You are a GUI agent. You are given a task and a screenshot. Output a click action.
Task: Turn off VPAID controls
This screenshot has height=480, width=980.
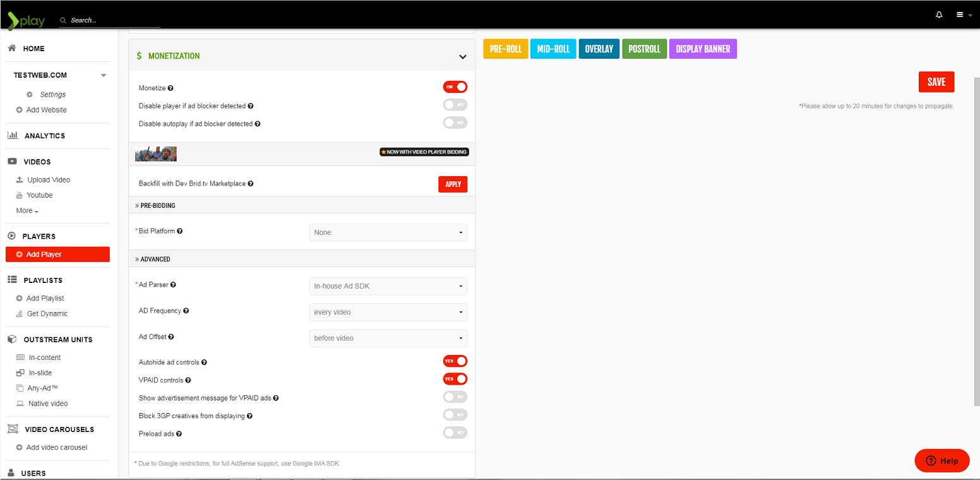click(x=455, y=378)
